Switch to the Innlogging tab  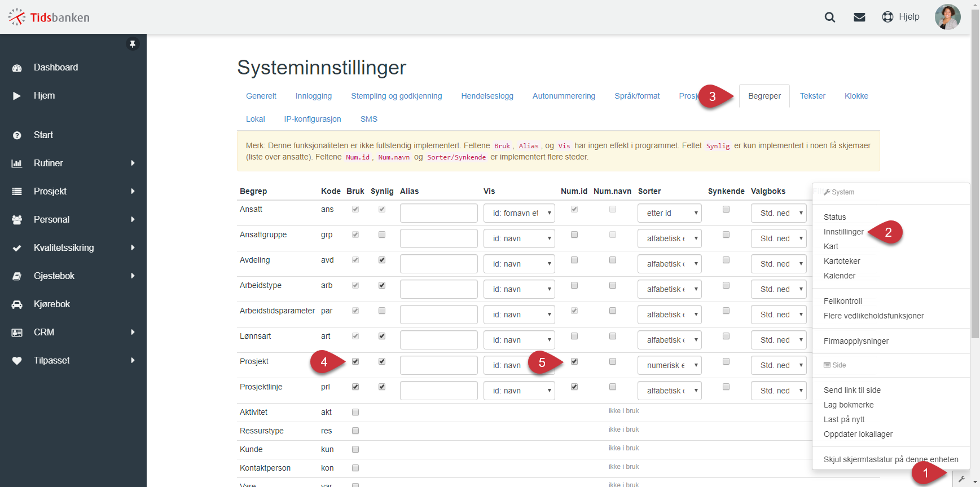coord(314,96)
